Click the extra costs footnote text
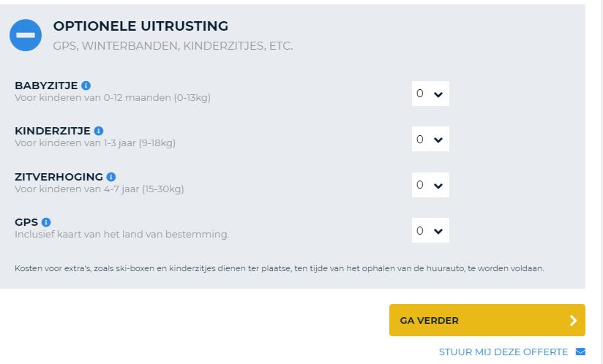 click(279, 268)
